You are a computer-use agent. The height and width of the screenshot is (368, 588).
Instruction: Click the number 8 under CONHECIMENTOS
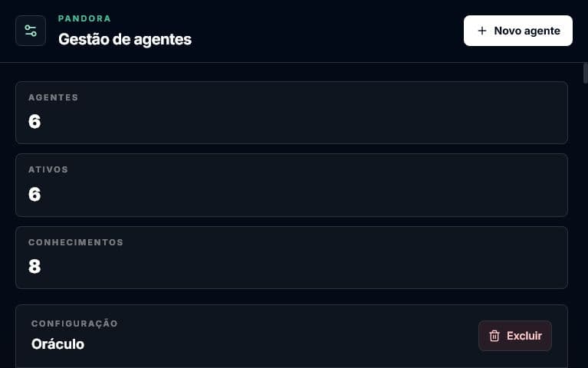[34, 267]
